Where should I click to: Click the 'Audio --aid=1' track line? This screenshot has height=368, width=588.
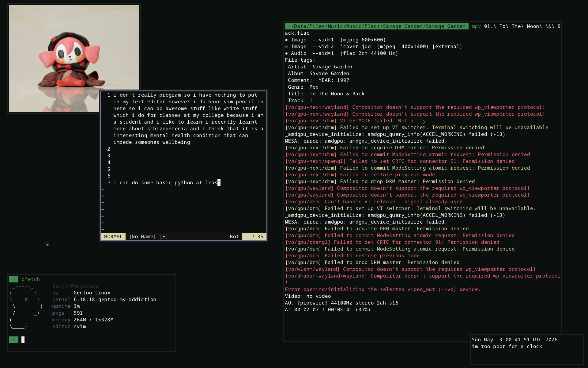coord(341,53)
